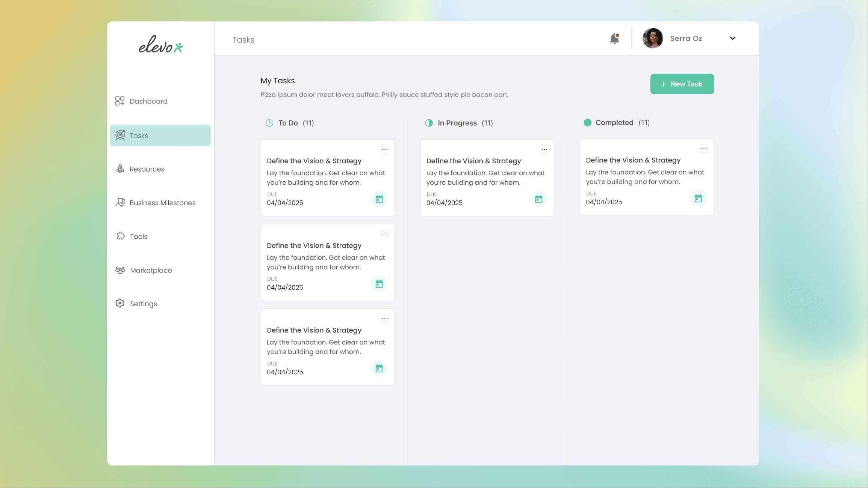Open options menu on the first To Do card

[x=385, y=149]
